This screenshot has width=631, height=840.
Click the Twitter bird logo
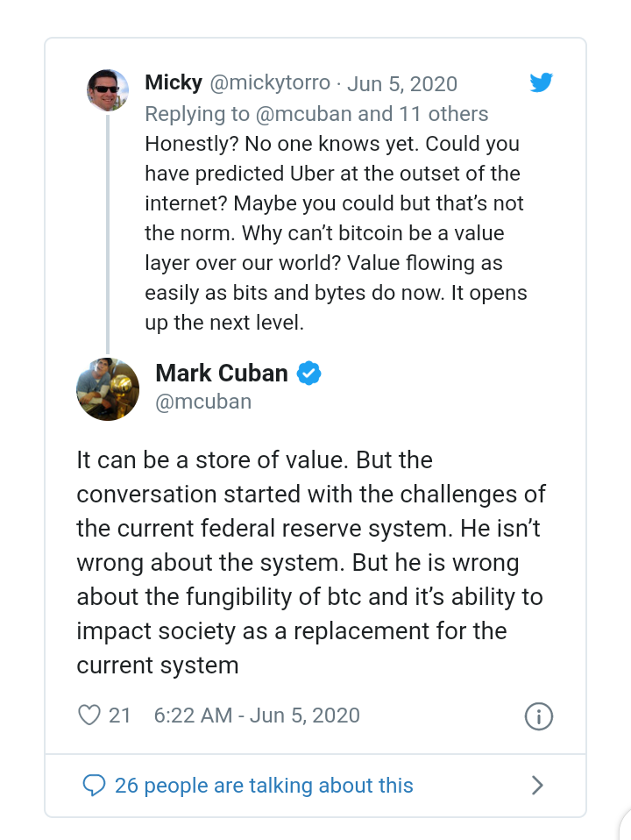541,82
